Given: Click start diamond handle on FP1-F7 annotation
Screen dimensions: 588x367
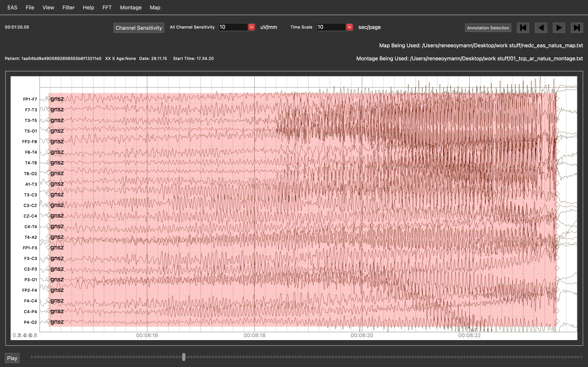Looking at the screenshot, I should [49, 98].
